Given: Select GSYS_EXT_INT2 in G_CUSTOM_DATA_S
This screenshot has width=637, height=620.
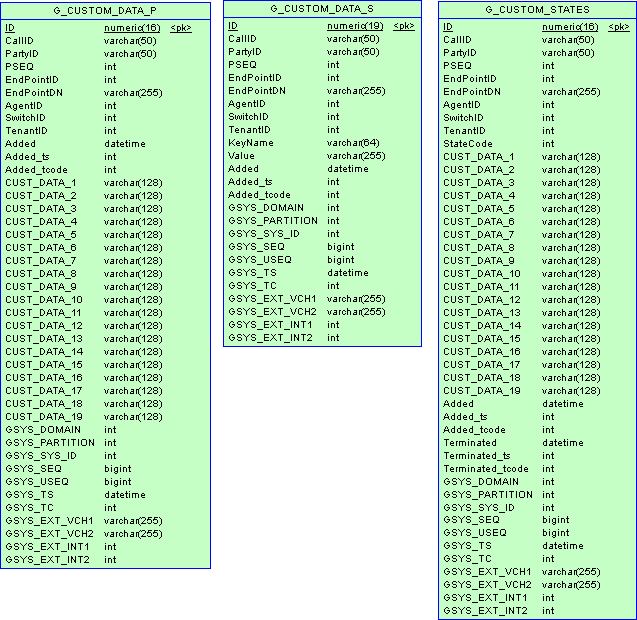Looking at the screenshot, I should [x=270, y=338].
